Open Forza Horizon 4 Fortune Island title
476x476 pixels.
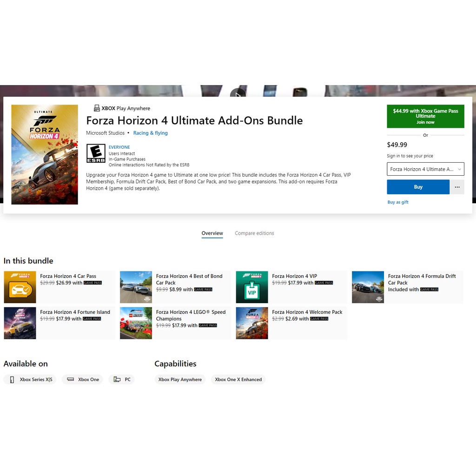coord(75,312)
